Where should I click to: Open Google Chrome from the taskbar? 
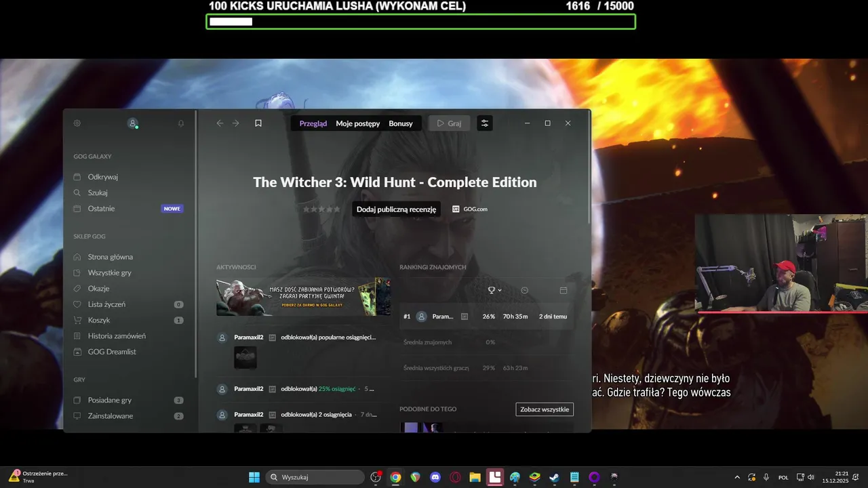(395, 477)
